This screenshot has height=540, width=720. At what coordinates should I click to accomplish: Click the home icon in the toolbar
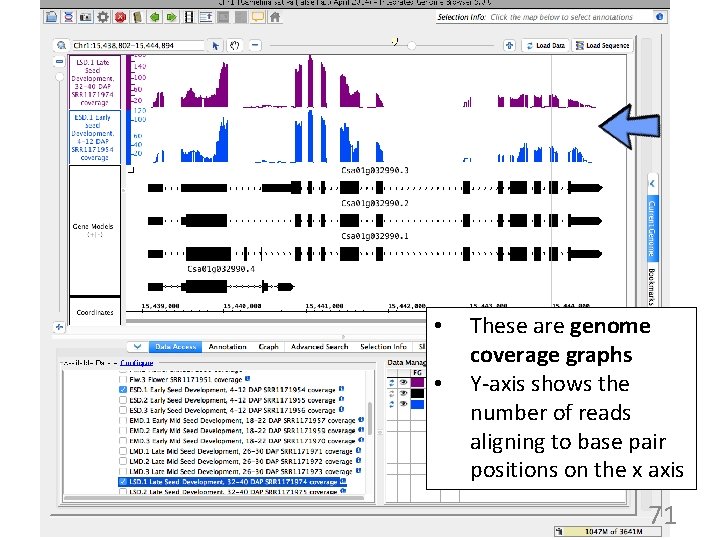click(x=275, y=17)
